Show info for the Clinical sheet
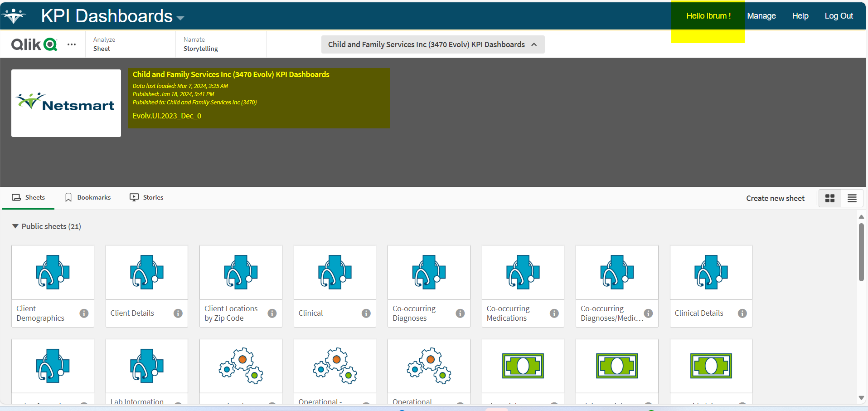Image resolution: width=868 pixels, height=411 pixels. [x=366, y=313]
